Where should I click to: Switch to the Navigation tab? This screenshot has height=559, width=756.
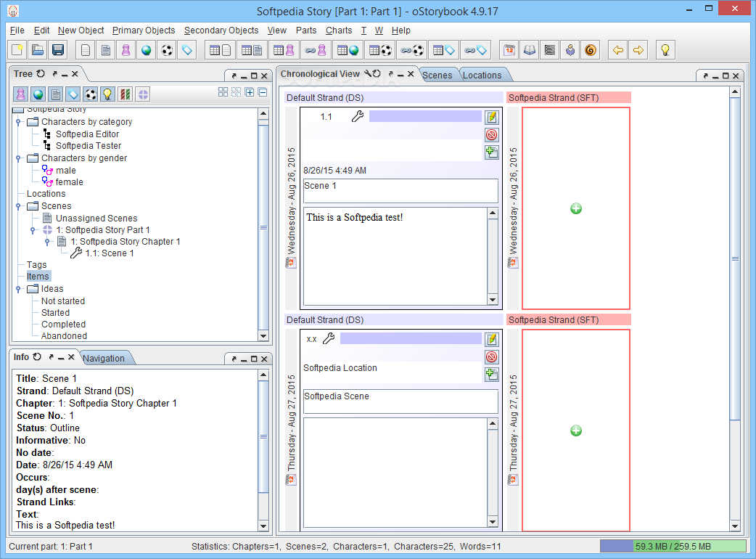coord(104,359)
